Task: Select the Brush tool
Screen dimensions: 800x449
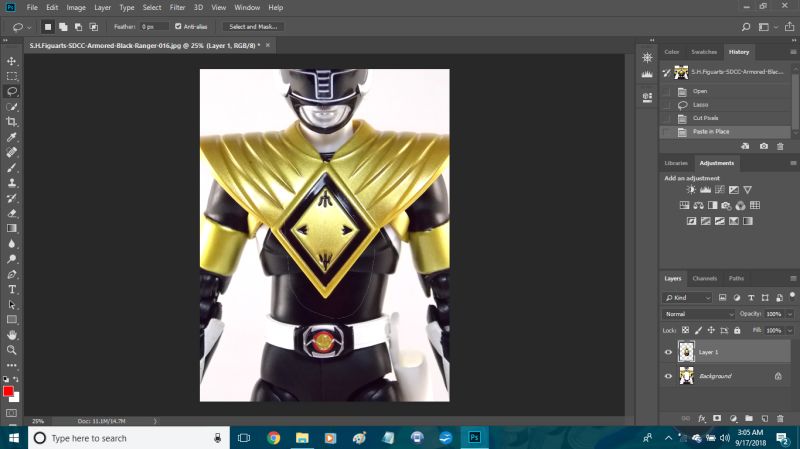Action: [x=12, y=167]
